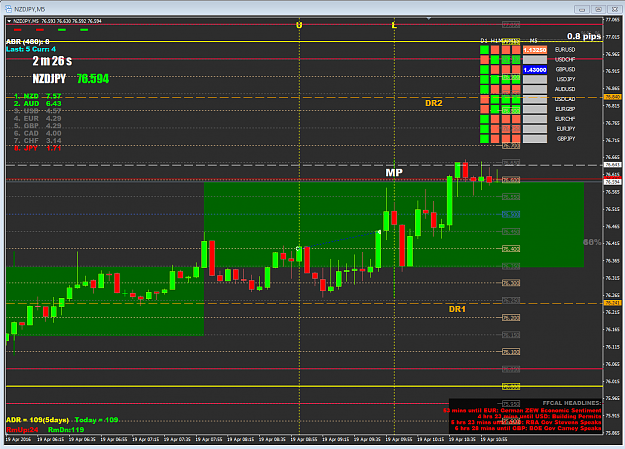Click the green D1 cell in EURUSD row

click(484, 50)
